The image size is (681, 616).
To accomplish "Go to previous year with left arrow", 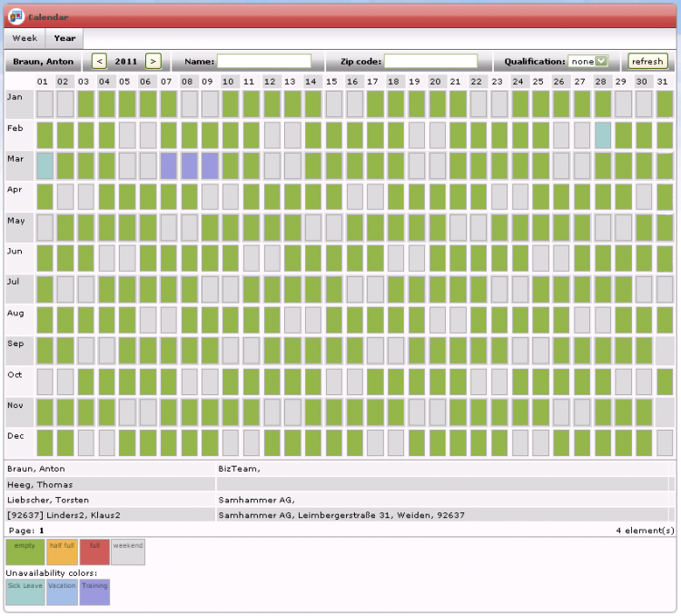I will coord(99,61).
